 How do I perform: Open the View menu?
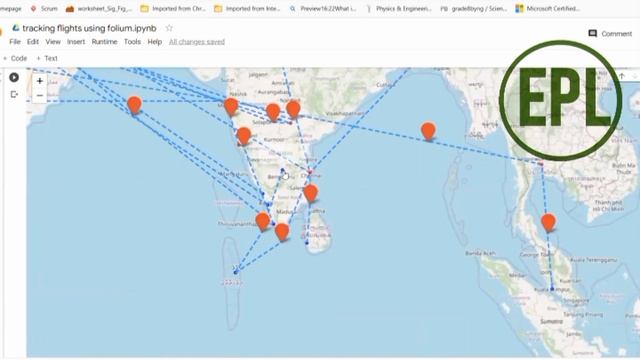[53, 42]
